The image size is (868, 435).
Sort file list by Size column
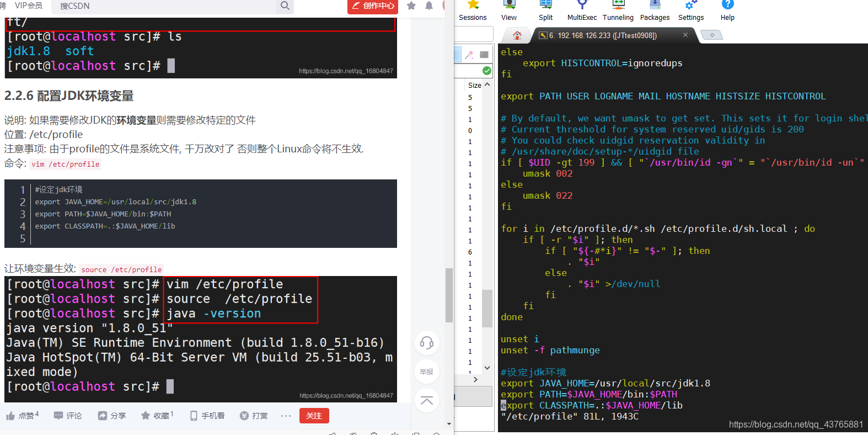coord(474,85)
